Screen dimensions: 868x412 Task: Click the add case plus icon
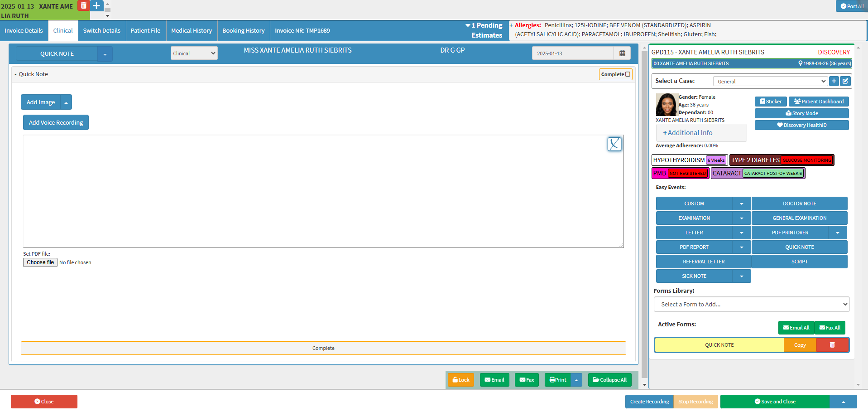[834, 81]
